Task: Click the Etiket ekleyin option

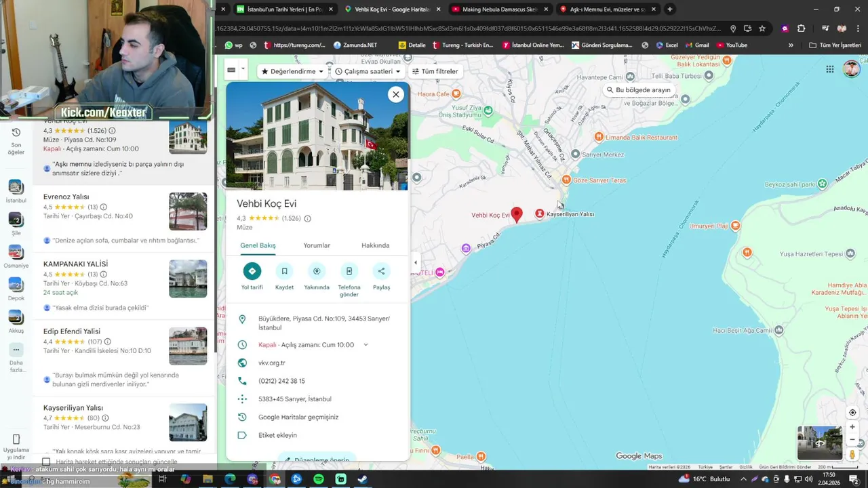Action: [x=277, y=435]
